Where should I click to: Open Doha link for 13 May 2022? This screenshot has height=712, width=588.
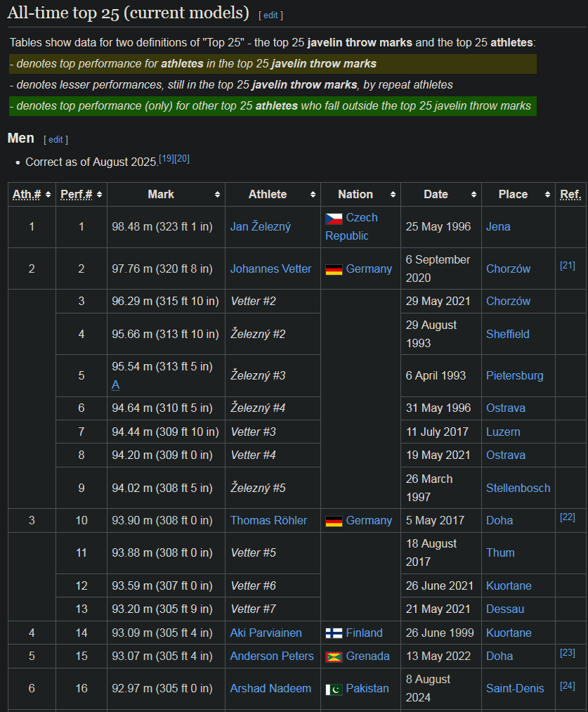[499, 656]
